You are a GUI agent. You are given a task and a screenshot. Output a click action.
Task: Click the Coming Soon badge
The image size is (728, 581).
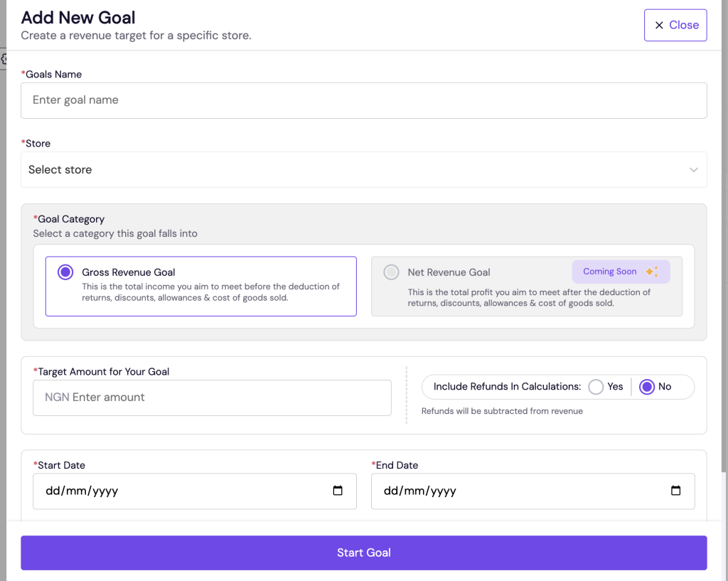point(610,272)
